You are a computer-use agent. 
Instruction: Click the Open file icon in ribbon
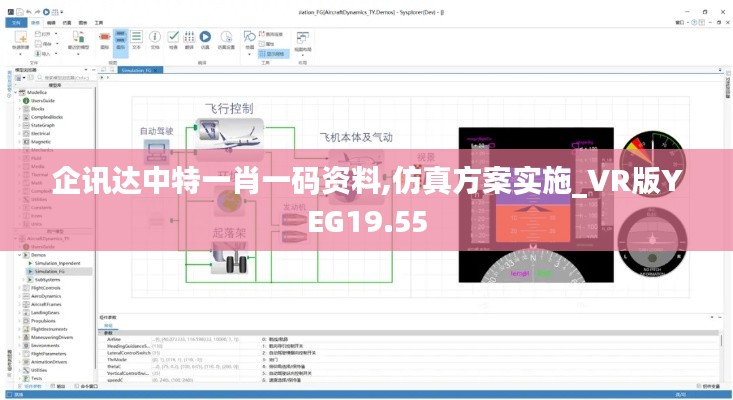38,34
